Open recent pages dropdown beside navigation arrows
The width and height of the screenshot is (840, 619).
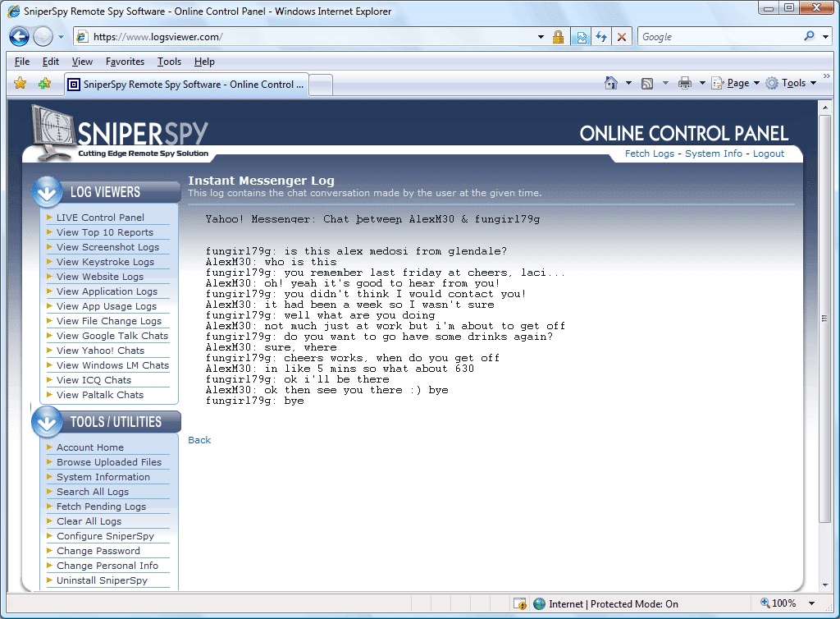(61, 37)
